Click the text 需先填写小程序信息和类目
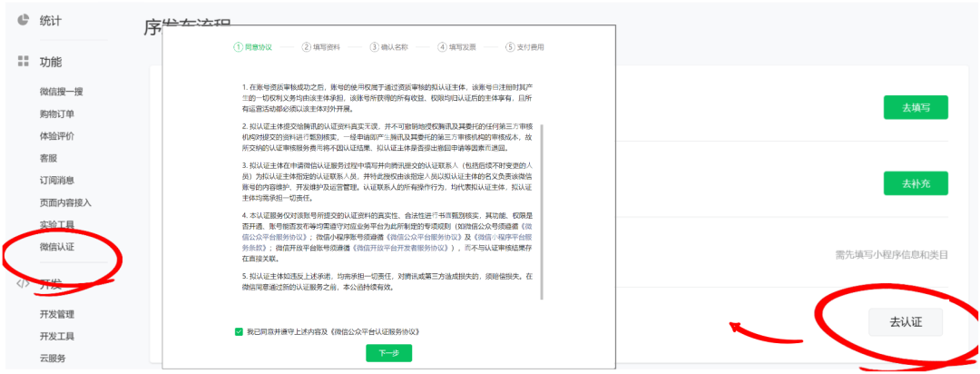 (892, 254)
